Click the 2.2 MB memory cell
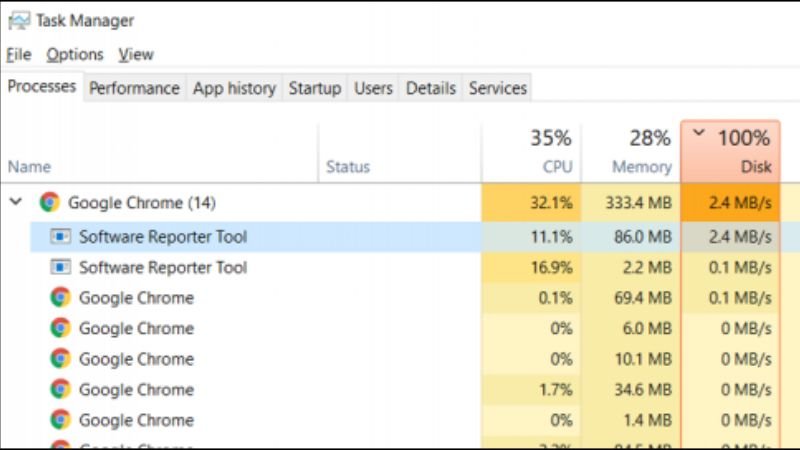The width and height of the screenshot is (800, 450). [x=631, y=267]
